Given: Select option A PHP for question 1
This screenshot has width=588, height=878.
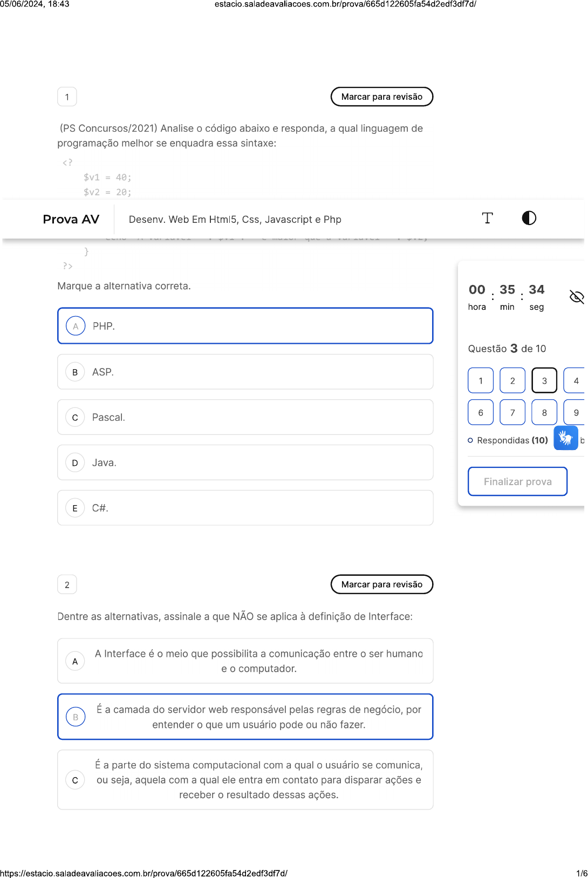Looking at the screenshot, I should [x=245, y=326].
